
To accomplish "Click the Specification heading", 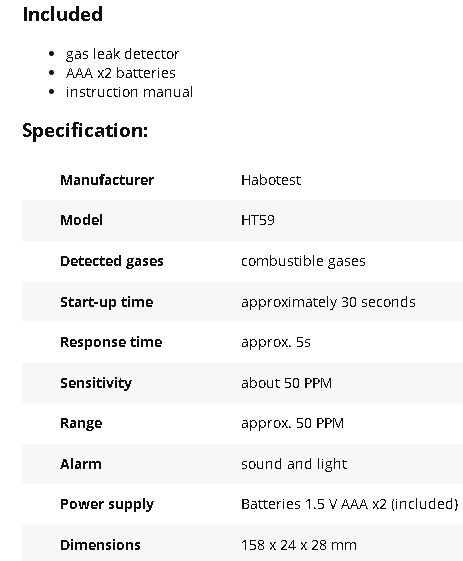I will 85,131.
